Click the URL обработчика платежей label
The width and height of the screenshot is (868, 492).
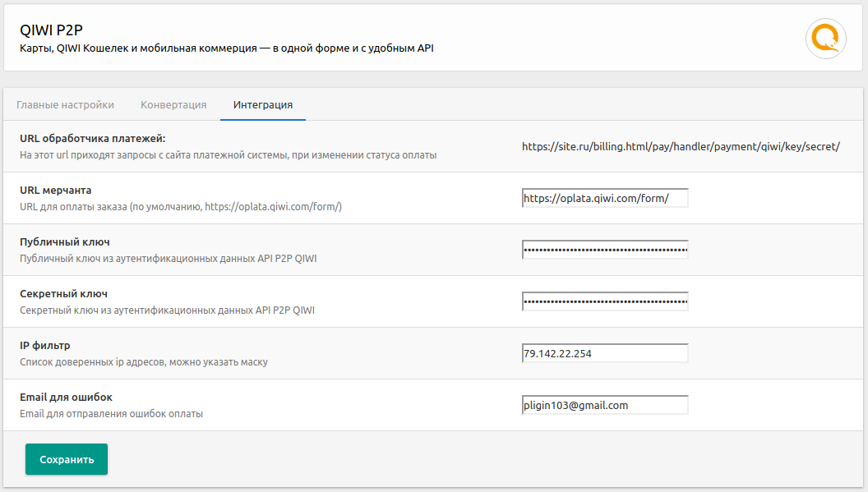(93, 139)
